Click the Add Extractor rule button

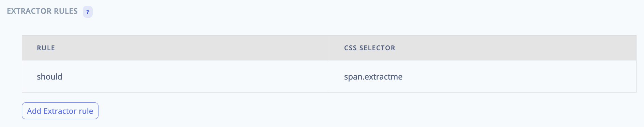(60, 111)
